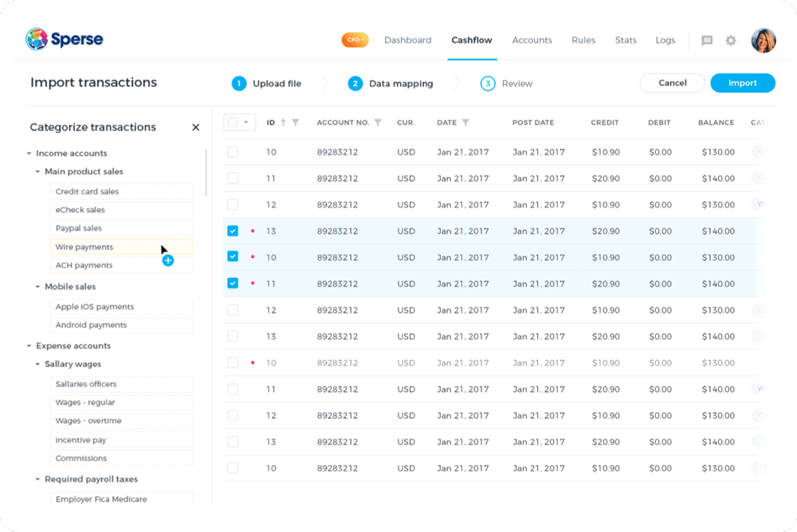Image resolution: width=797 pixels, height=532 pixels.
Task: Click the Sperse logo
Action: coord(65,39)
